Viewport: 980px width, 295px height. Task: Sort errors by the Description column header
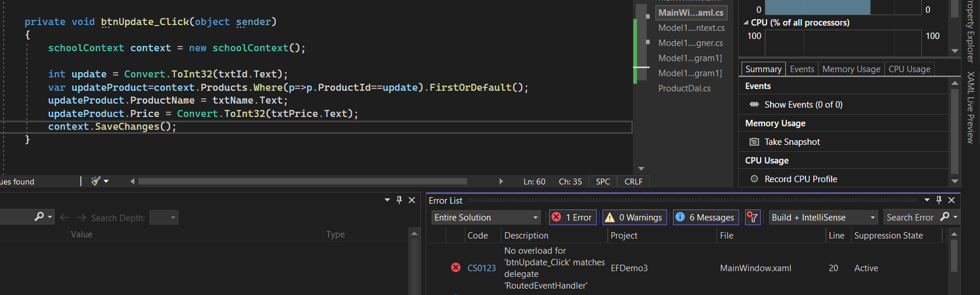pyautogui.click(x=526, y=236)
